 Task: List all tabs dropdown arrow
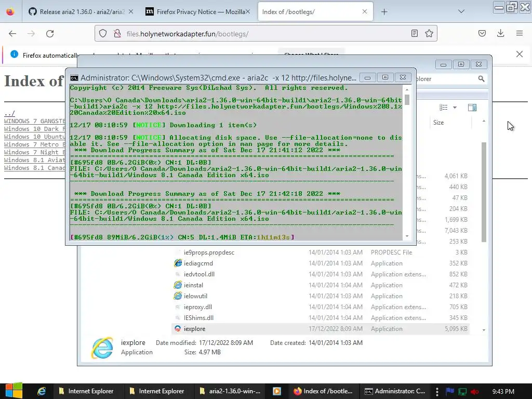(x=461, y=11)
